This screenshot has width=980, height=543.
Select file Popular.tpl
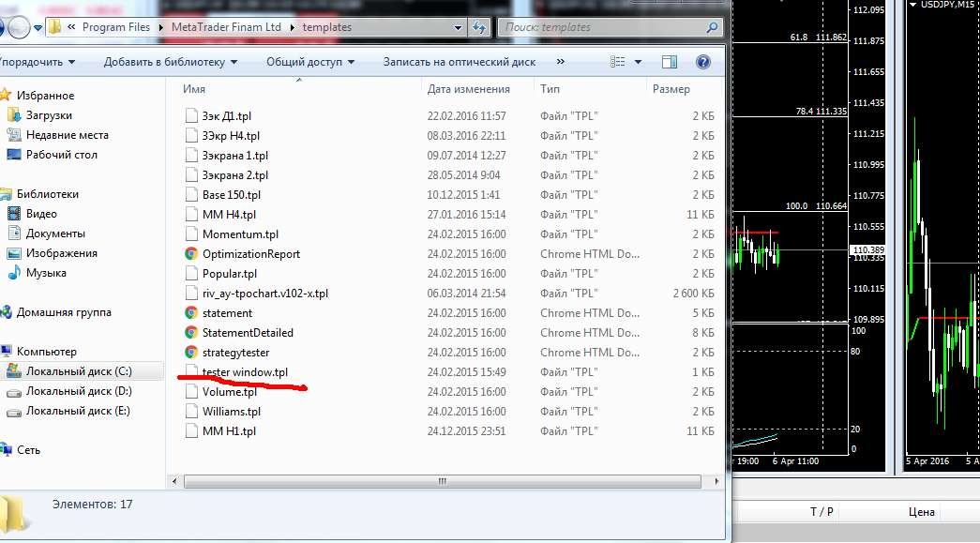pos(230,273)
